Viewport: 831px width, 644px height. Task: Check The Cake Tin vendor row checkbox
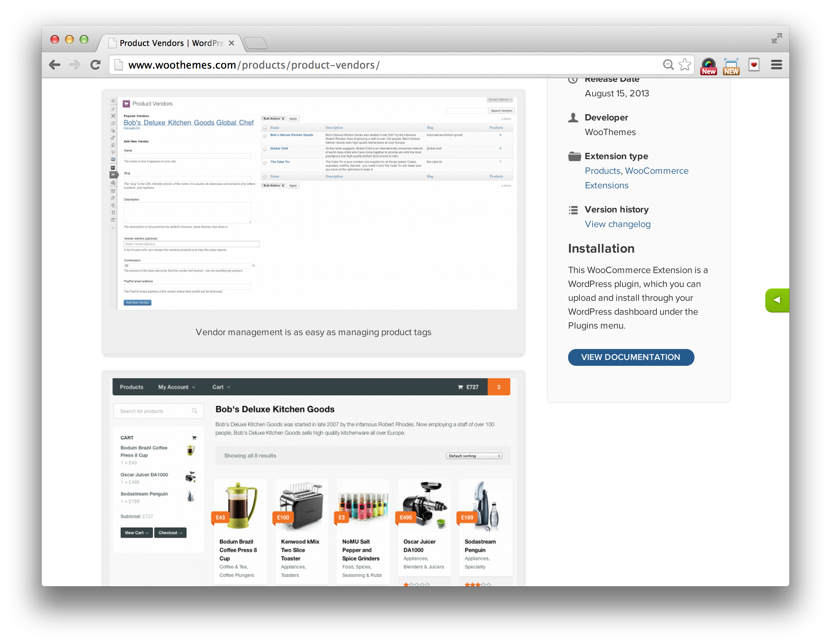(265, 162)
